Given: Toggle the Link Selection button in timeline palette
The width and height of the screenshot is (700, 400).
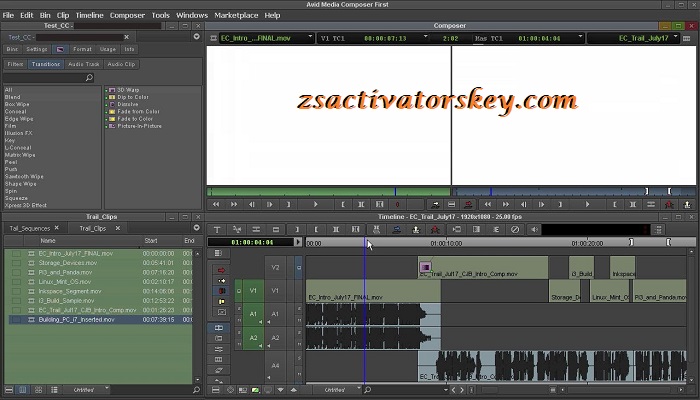Looking at the screenshot, I should point(219,328).
